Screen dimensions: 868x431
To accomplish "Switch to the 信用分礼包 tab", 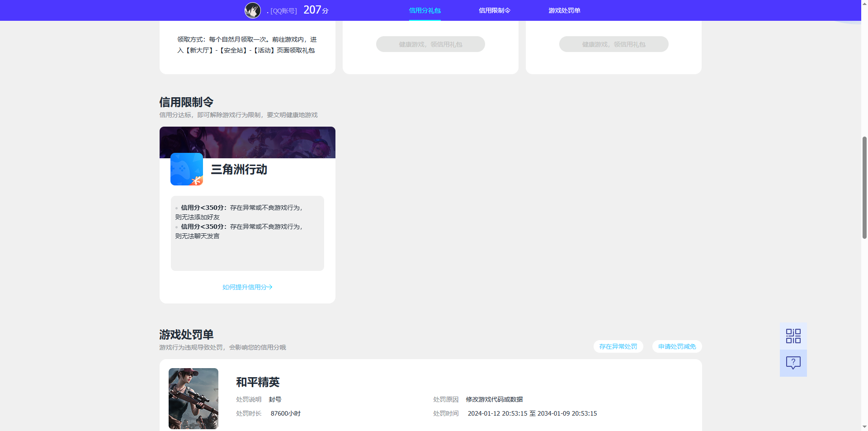I will click(x=425, y=10).
